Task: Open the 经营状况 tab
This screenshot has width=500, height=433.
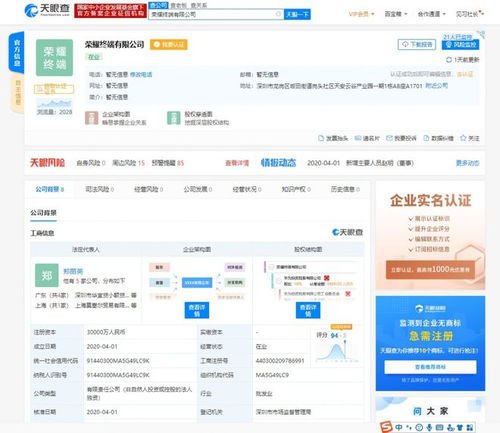Action: (x=247, y=189)
